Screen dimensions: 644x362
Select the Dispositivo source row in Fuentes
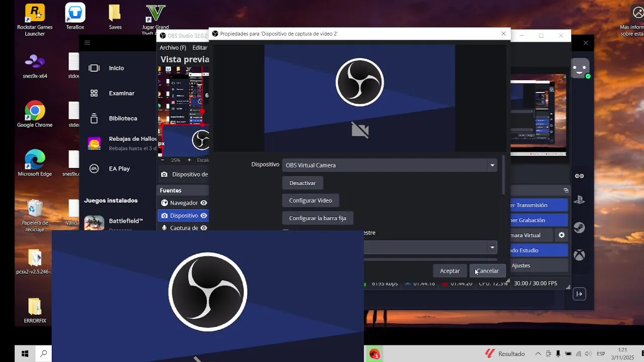183,215
